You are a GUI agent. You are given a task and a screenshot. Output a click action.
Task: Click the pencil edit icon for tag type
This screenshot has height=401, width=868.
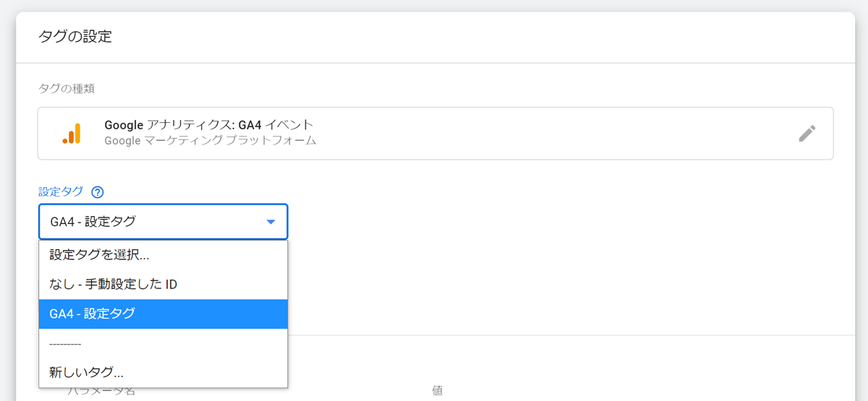(x=807, y=134)
